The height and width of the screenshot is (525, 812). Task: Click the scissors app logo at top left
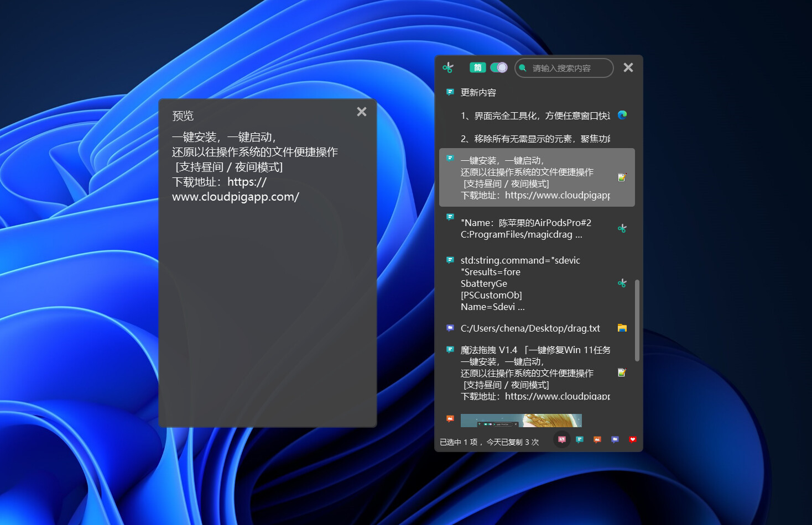click(448, 67)
